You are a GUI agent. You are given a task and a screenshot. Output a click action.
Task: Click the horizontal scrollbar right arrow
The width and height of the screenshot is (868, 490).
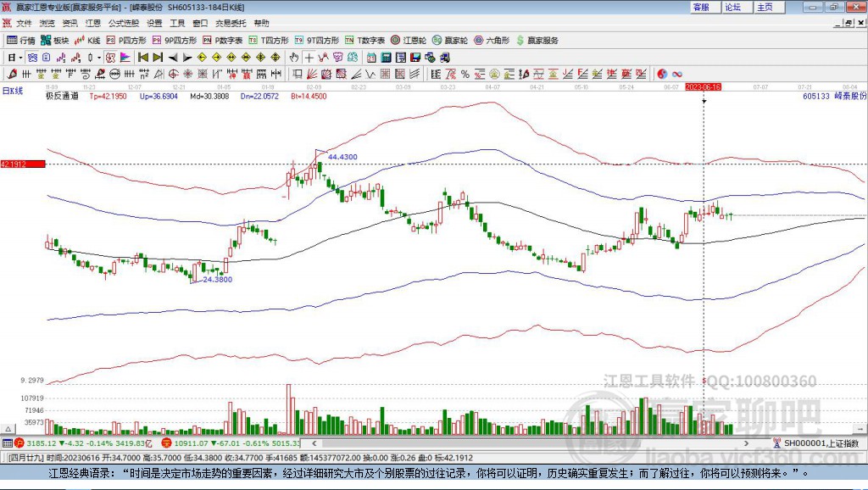tap(746, 443)
